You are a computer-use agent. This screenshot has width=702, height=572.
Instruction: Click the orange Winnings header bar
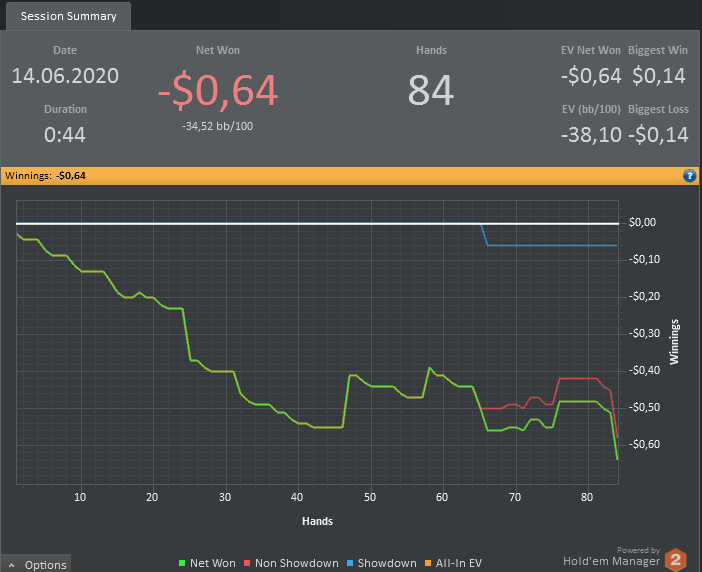pos(350,176)
